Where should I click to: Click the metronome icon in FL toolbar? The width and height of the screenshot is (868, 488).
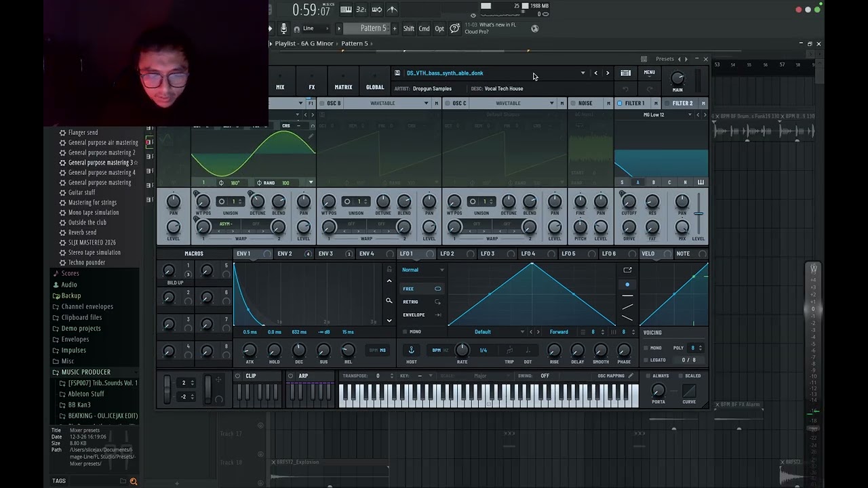coord(392,9)
